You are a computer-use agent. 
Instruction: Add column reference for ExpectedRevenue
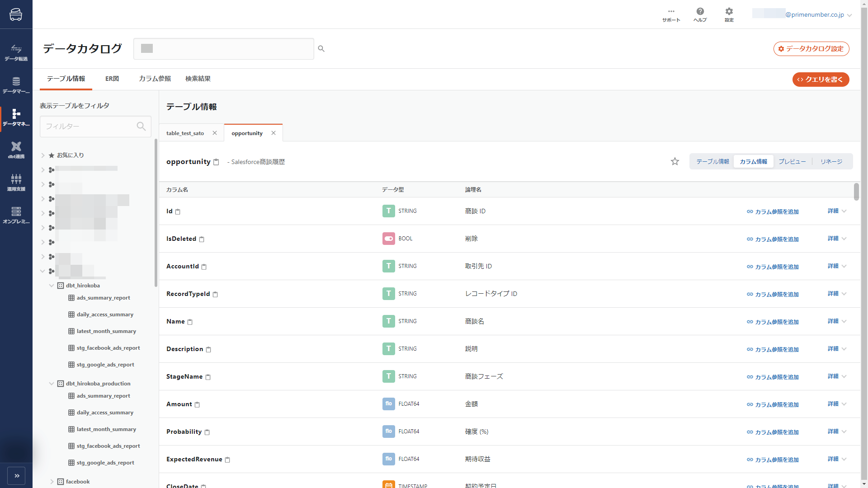773,460
